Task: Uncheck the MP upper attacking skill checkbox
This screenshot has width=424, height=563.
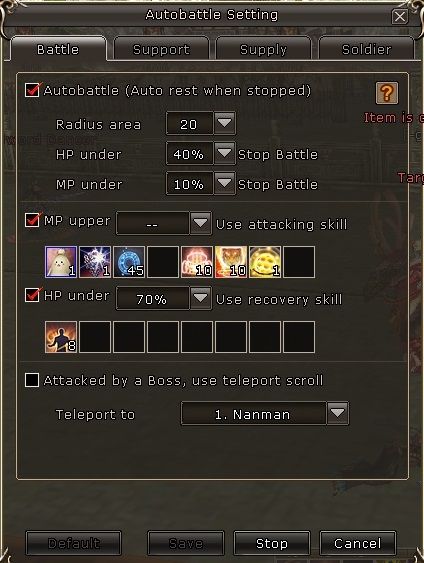Action: click(x=32, y=220)
